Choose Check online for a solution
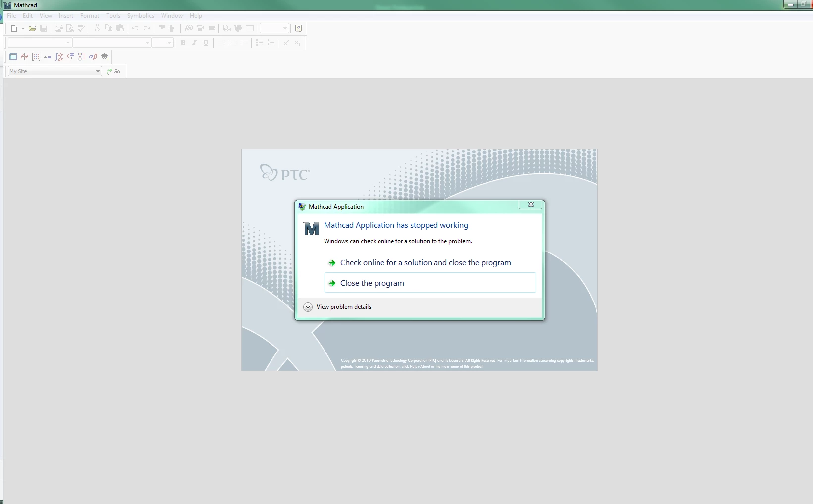The height and width of the screenshot is (504, 813). (430, 263)
